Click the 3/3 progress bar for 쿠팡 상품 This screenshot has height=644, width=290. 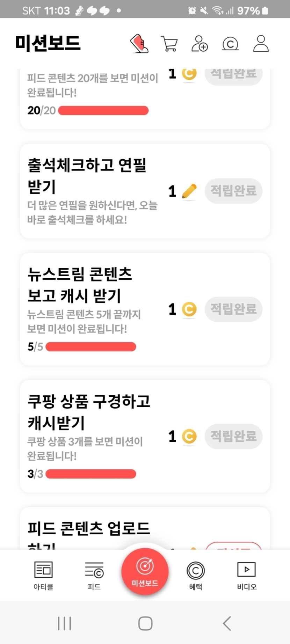click(91, 474)
